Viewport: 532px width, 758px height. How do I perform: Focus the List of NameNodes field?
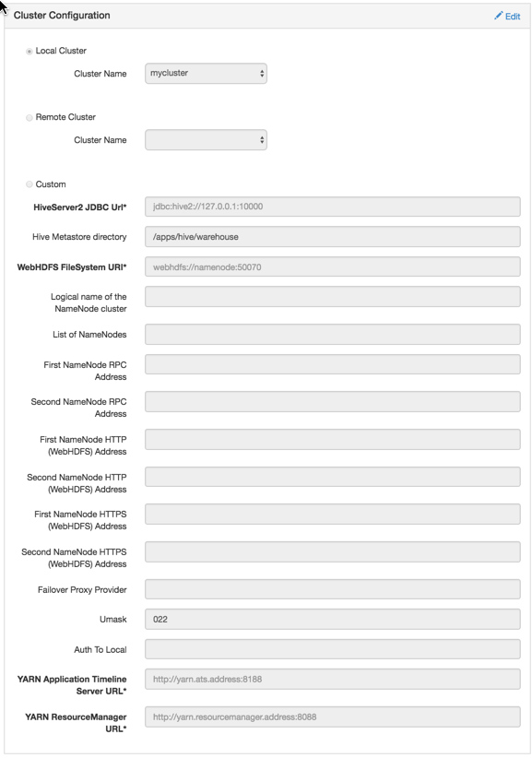(333, 335)
